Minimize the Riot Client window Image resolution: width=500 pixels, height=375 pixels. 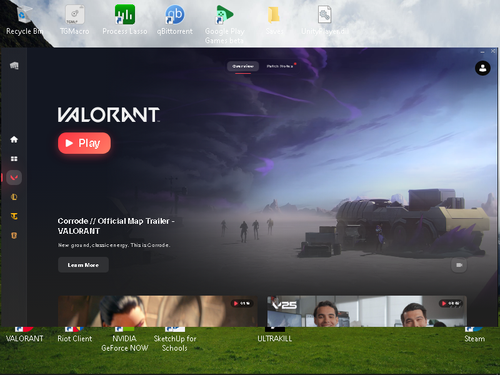pos(482,52)
